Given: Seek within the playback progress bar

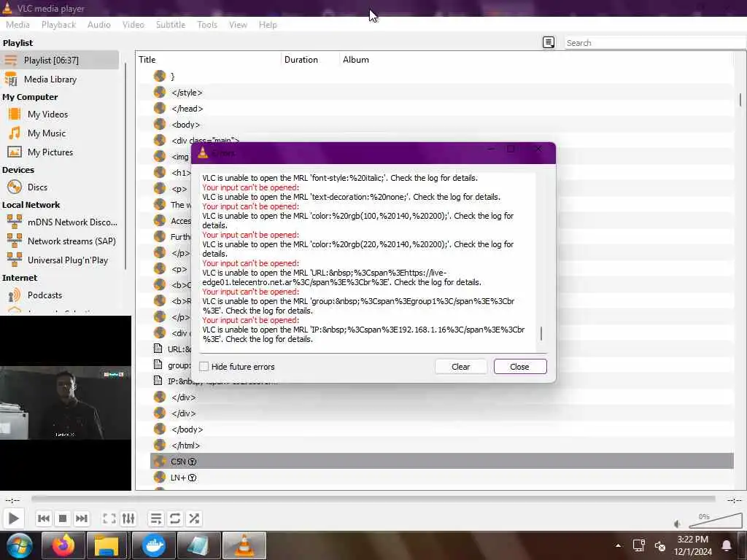Looking at the screenshot, I should 373,499.
